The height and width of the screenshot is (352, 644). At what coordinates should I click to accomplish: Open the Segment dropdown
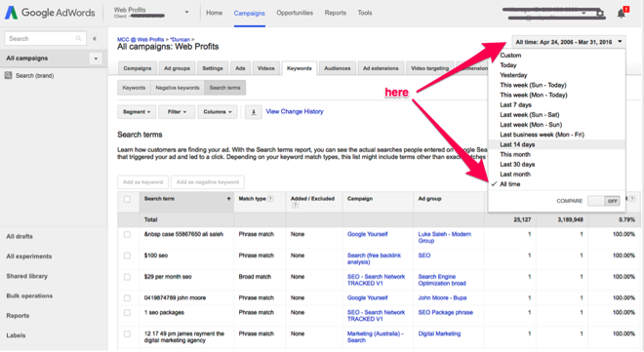point(137,111)
